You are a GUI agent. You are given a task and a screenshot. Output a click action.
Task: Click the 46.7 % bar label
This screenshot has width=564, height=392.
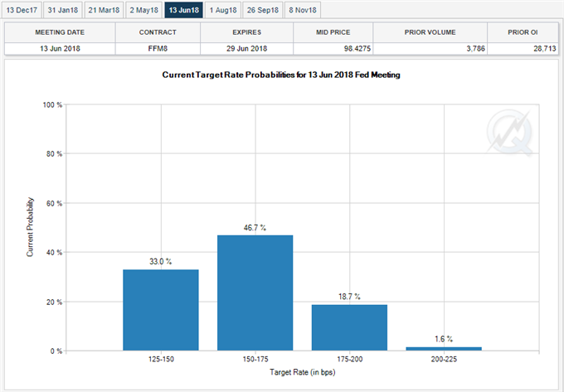[255, 228]
